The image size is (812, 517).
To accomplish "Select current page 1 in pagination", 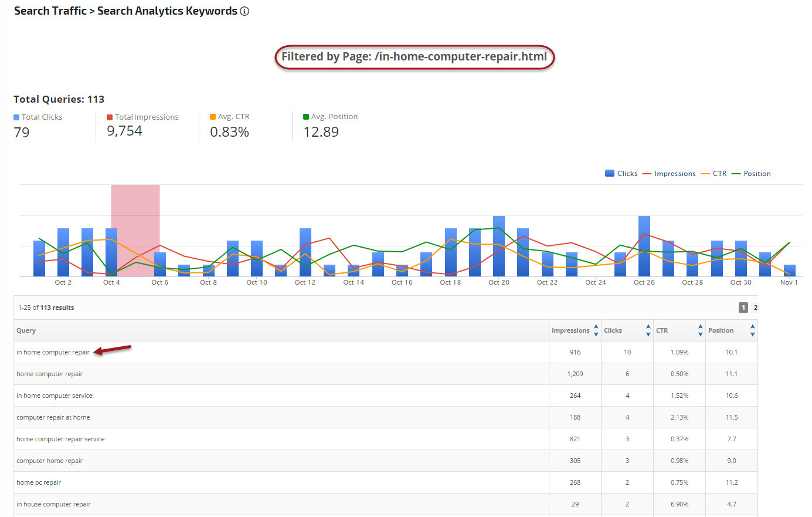I will [743, 308].
